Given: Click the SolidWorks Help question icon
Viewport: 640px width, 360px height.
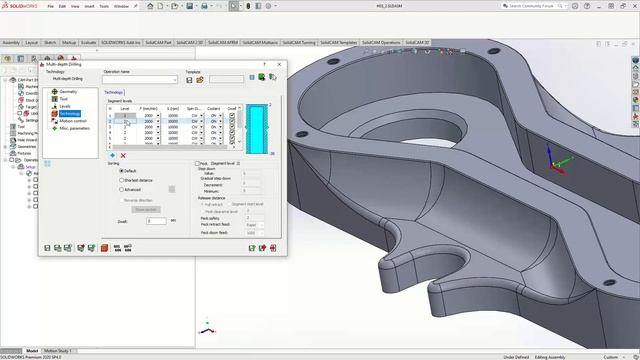Looking at the screenshot, I should [587, 6].
